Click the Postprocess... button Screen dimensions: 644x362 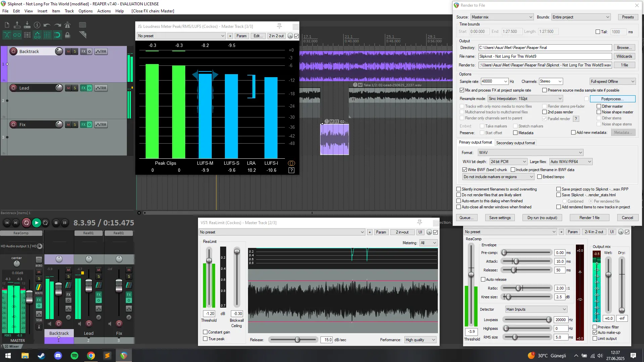pyautogui.click(x=612, y=99)
